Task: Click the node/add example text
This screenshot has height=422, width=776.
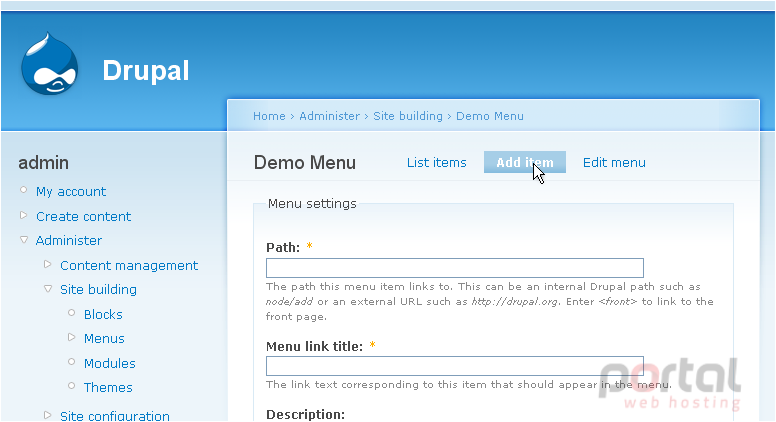Action: click(290, 302)
